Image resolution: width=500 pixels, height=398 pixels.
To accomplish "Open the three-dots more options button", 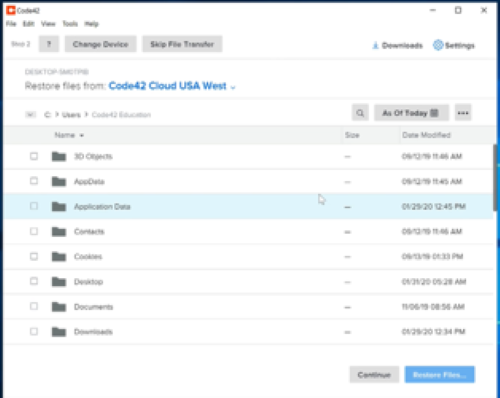I will [463, 113].
